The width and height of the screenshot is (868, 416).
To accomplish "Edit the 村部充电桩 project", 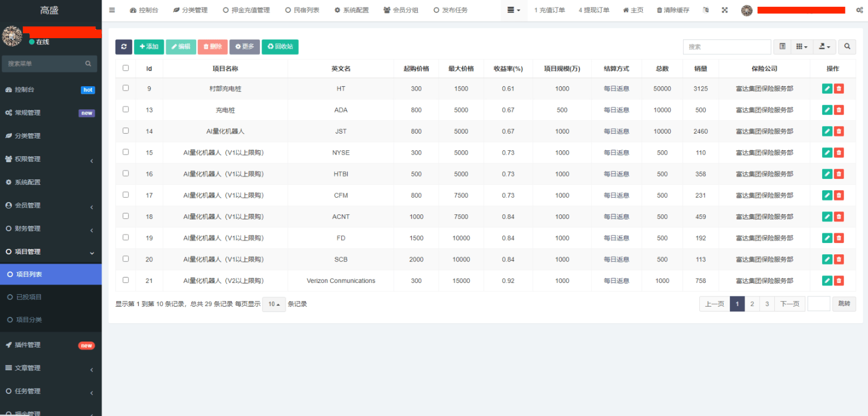I will coord(826,89).
